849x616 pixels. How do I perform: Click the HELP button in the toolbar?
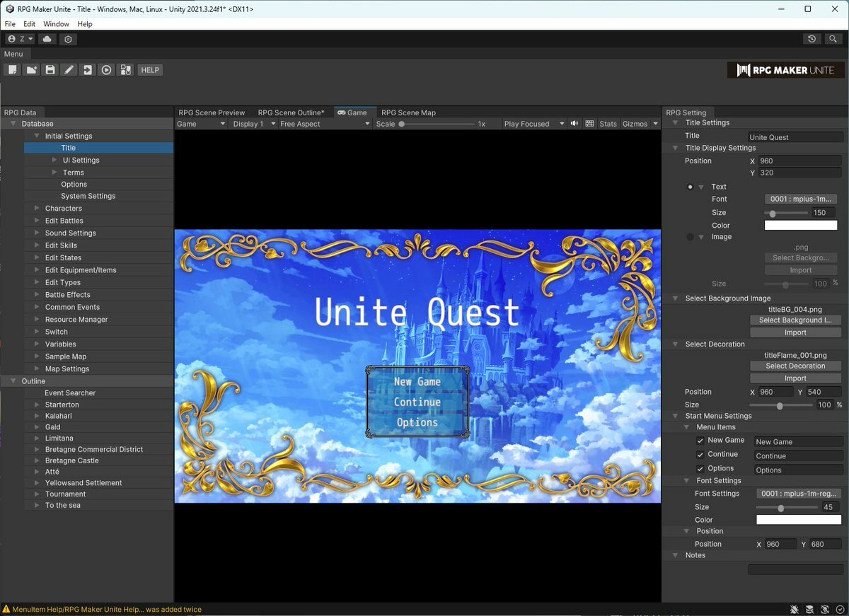coord(150,70)
